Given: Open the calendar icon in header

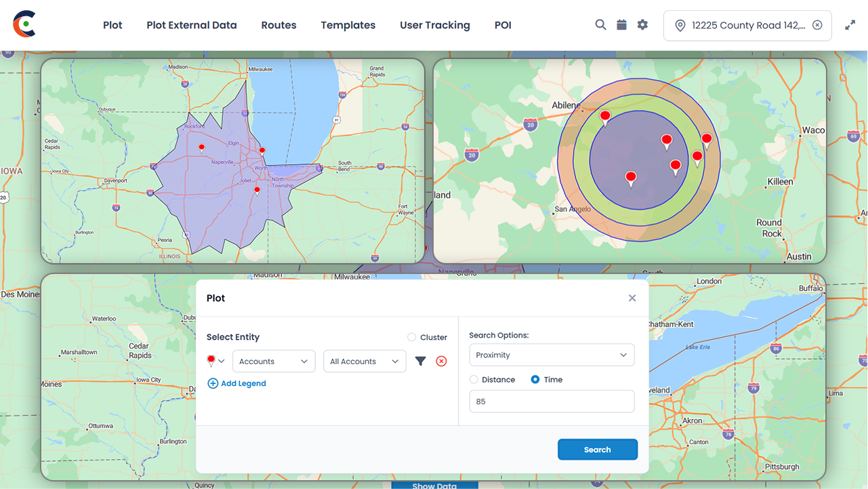Looking at the screenshot, I should 621,24.
